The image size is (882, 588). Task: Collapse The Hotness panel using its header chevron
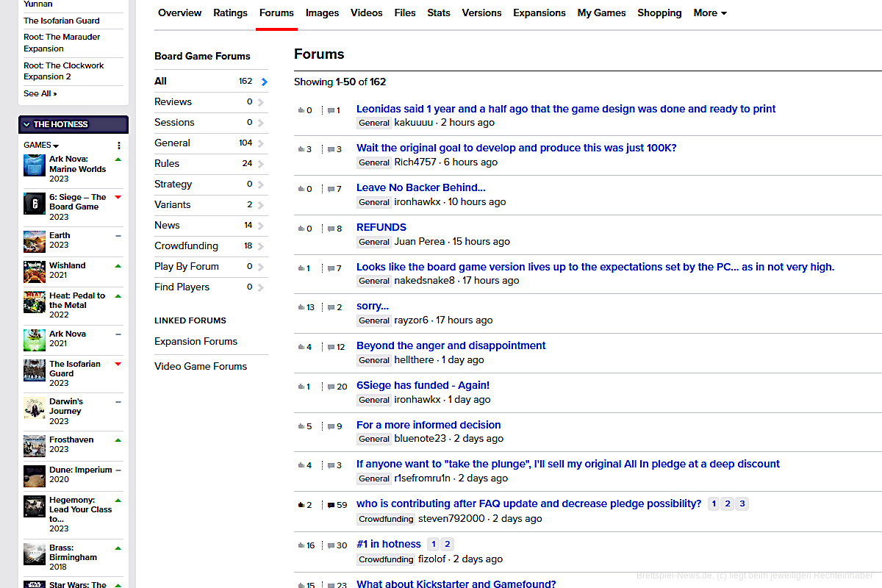click(26, 124)
